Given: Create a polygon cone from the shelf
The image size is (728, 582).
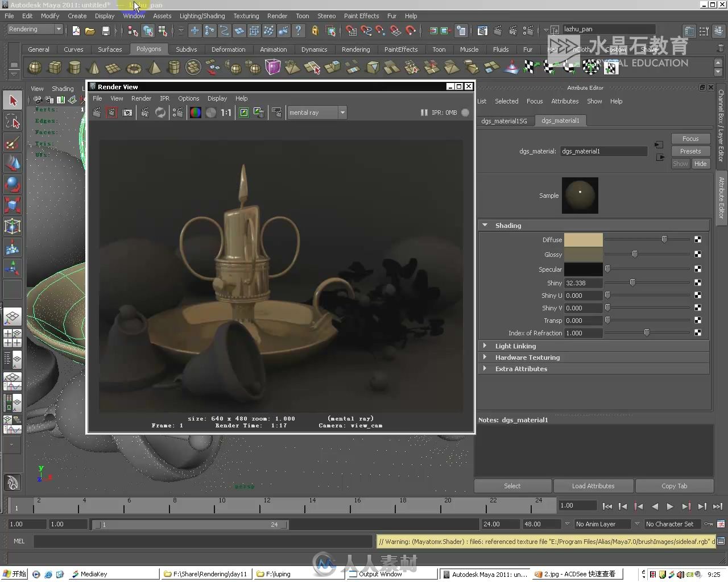Looking at the screenshot, I should 94,68.
